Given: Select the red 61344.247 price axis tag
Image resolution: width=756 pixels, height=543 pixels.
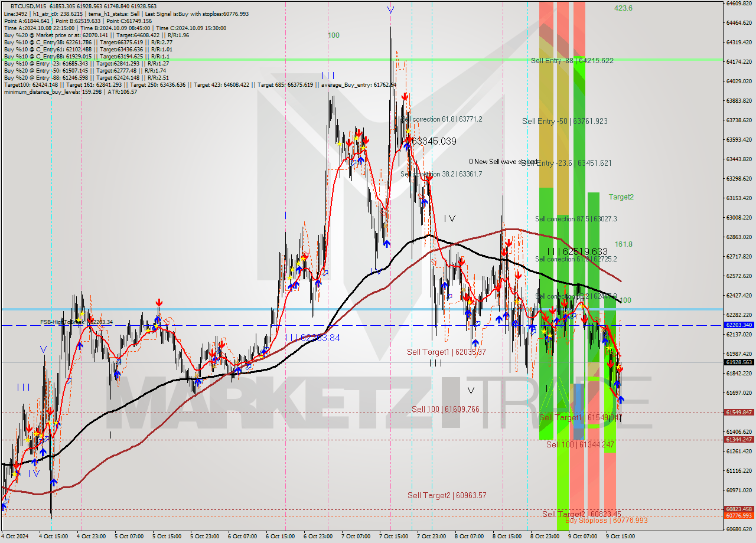Looking at the screenshot, I should (x=739, y=439).
